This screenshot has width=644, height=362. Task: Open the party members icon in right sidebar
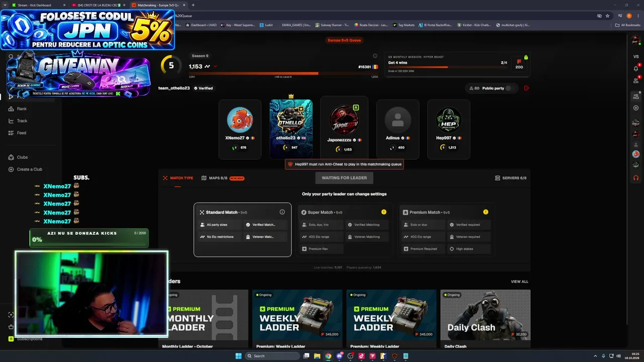[x=636, y=96]
